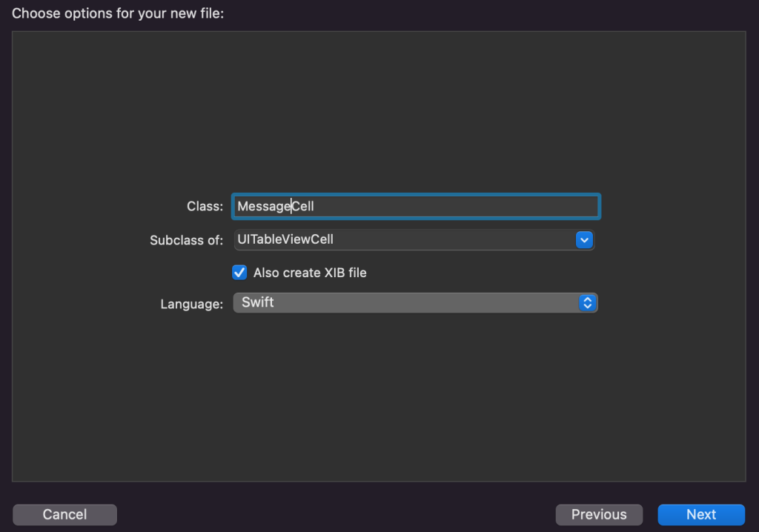Go back with the Previous button

tap(599, 514)
